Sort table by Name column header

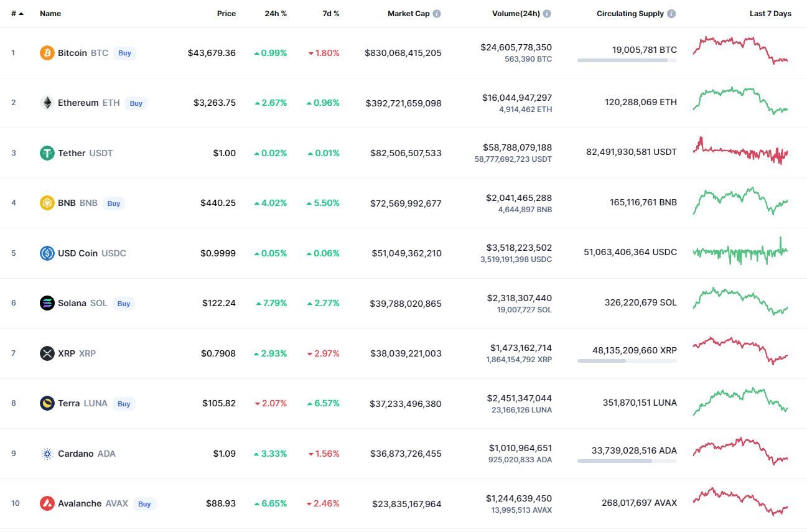[50, 14]
